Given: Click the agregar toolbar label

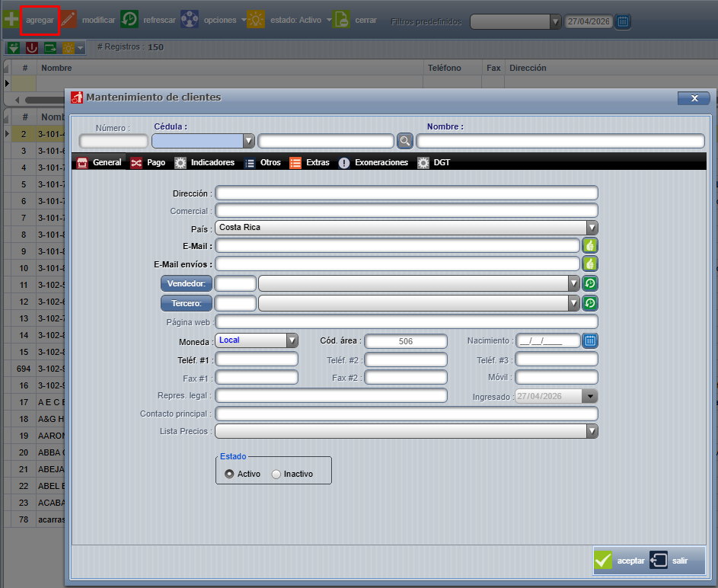Looking at the screenshot, I should point(40,20).
